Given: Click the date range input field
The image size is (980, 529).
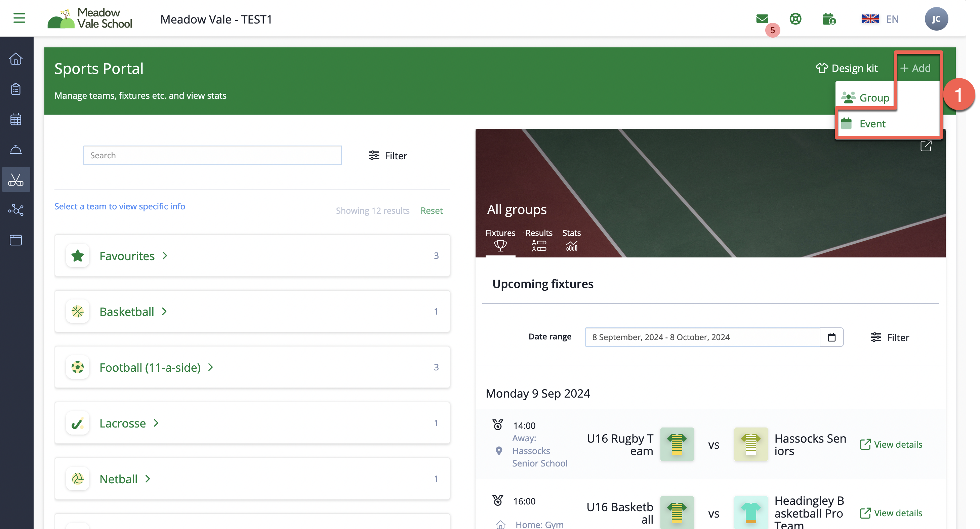Looking at the screenshot, I should click(x=702, y=337).
